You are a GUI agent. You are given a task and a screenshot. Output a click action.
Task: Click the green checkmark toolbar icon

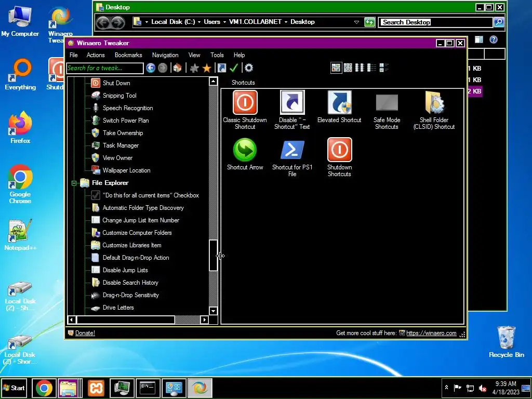pyautogui.click(x=234, y=68)
